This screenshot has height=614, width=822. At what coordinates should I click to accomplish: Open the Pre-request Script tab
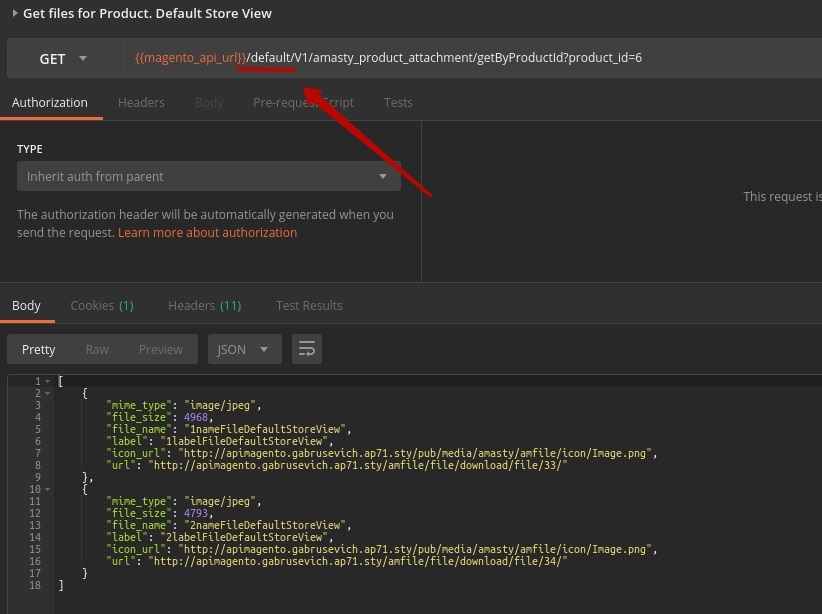pyautogui.click(x=303, y=102)
